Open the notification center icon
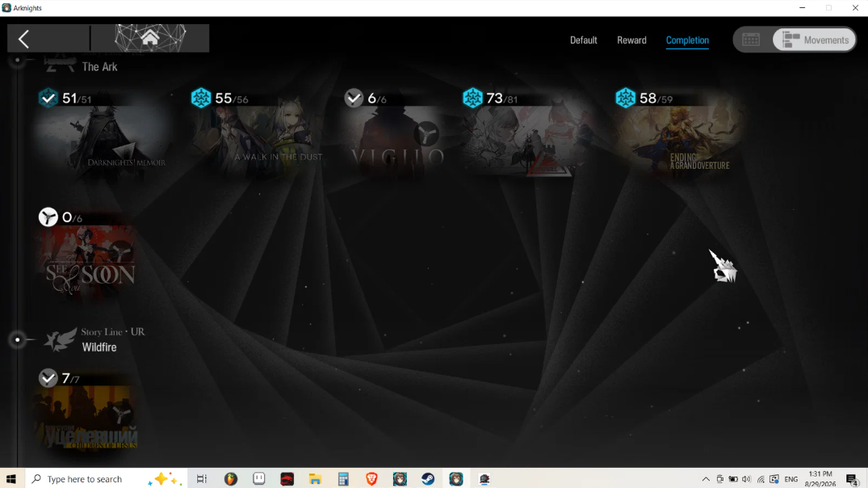This screenshot has width=868, height=488. tap(853, 479)
